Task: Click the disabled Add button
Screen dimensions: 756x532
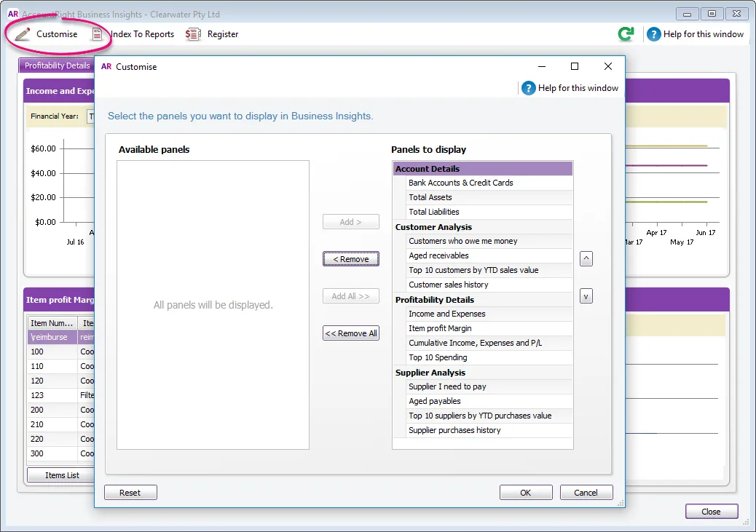Action: pyautogui.click(x=351, y=222)
